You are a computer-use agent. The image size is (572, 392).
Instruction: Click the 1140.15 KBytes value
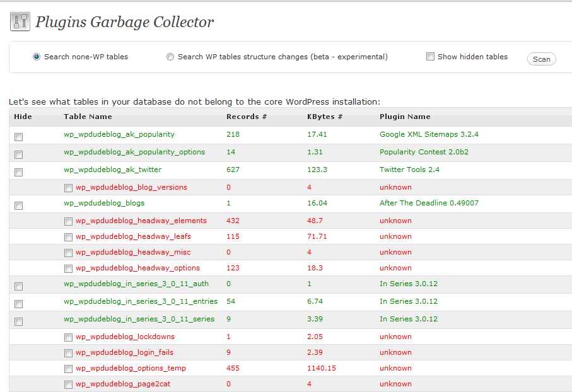[x=322, y=368]
